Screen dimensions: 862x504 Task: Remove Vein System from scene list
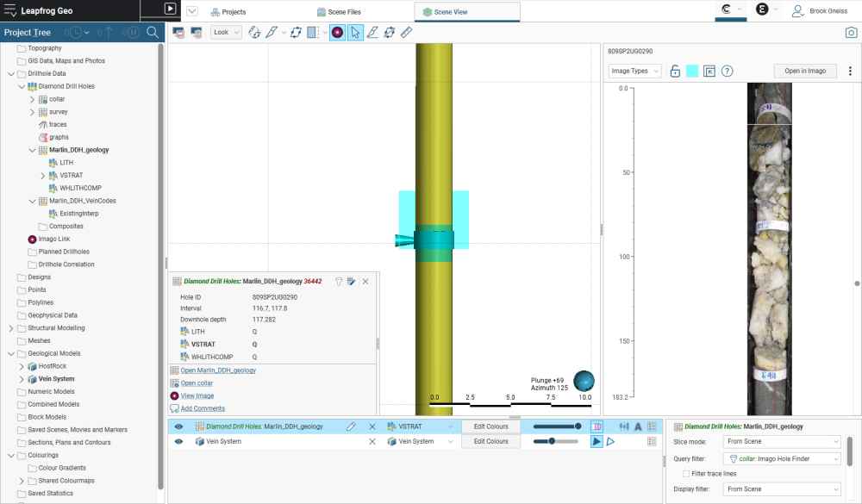coord(372,441)
